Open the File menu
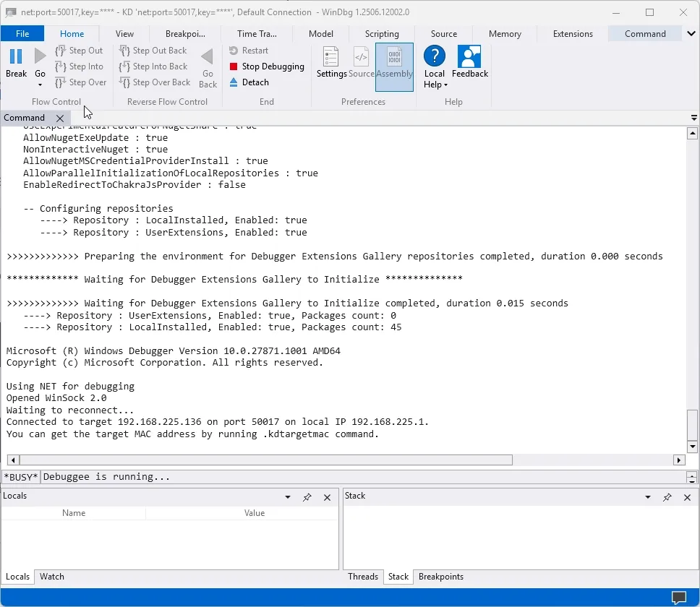This screenshot has width=700, height=607. (x=22, y=34)
